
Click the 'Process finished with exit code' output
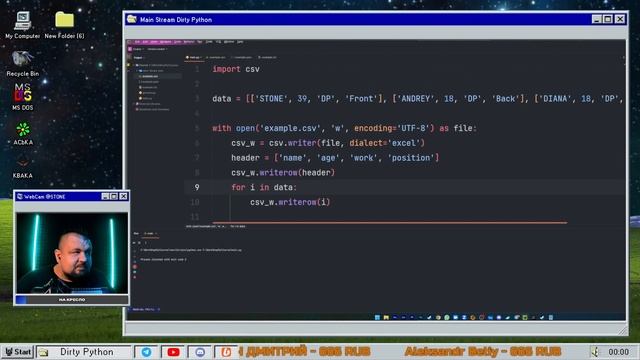point(164,260)
